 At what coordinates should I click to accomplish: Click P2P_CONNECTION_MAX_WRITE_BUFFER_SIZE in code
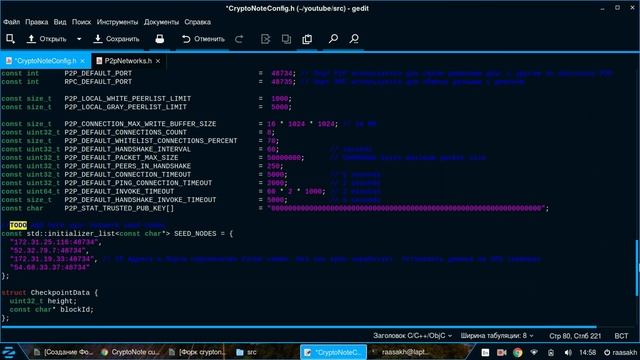pos(140,124)
